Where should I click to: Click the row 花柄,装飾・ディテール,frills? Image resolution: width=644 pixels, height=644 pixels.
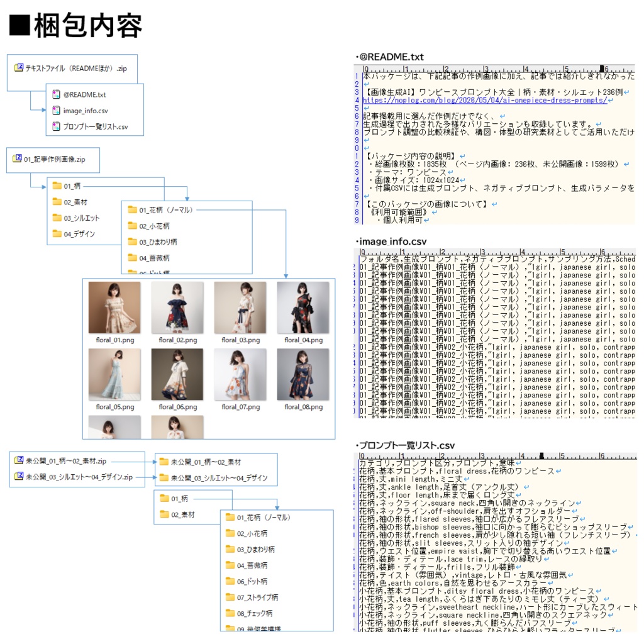pyautogui.click(x=440, y=567)
